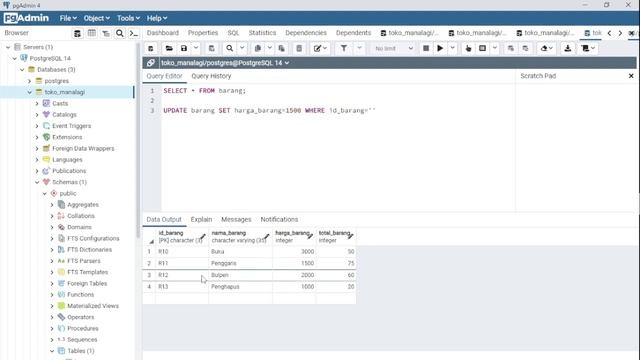This screenshot has width=640, height=360.
Task: Select the toko_manalagi database in tree
Action: (x=64, y=92)
